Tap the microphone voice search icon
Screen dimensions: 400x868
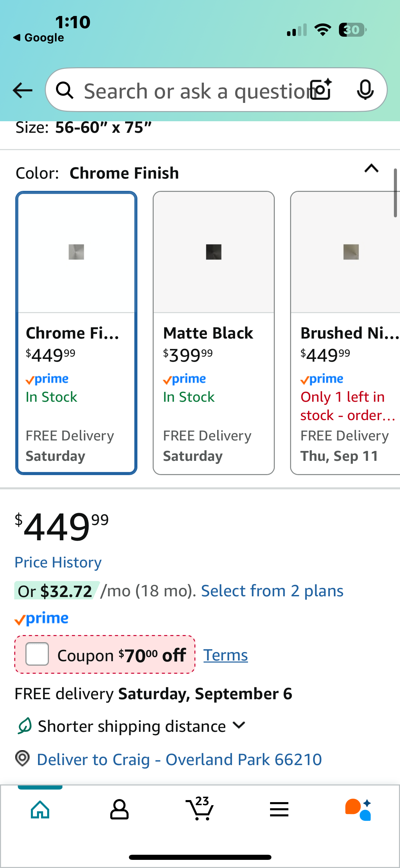click(x=365, y=90)
